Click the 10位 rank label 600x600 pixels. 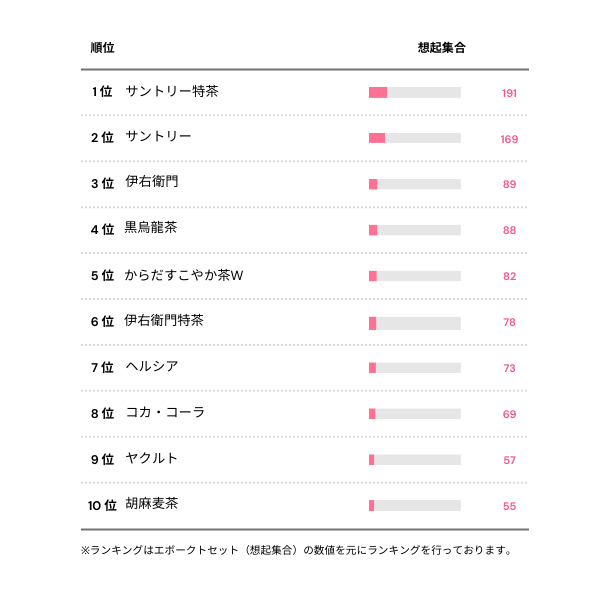click(x=102, y=506)
